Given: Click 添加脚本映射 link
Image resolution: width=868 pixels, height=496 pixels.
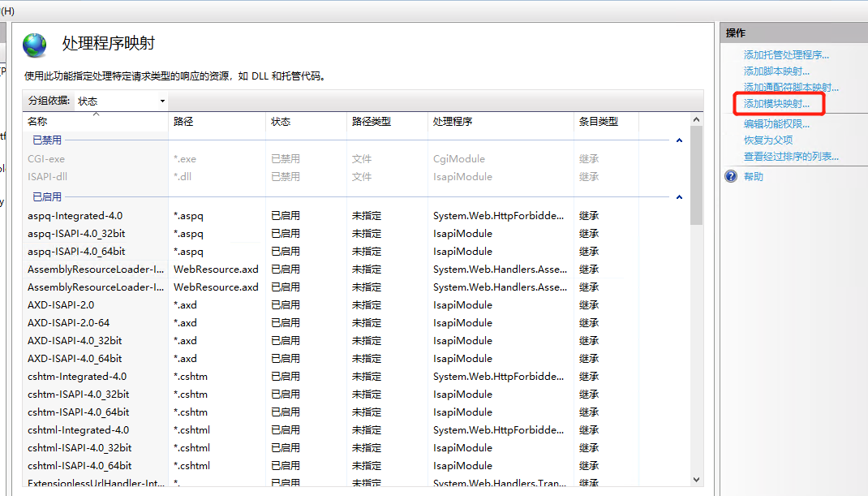Looking at the screenshot, I should (776, 71).
